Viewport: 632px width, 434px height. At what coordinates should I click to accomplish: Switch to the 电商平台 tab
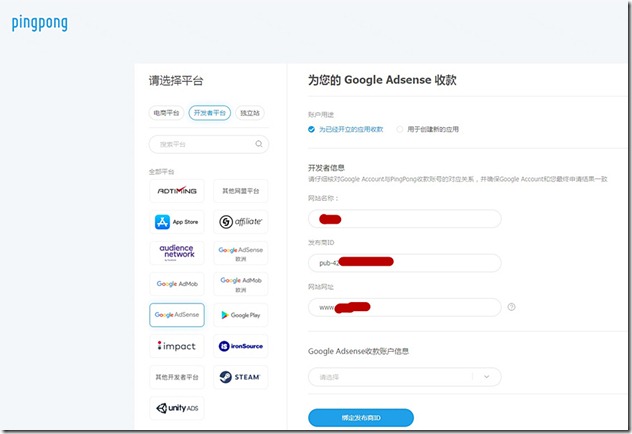[x=166, y=113]
